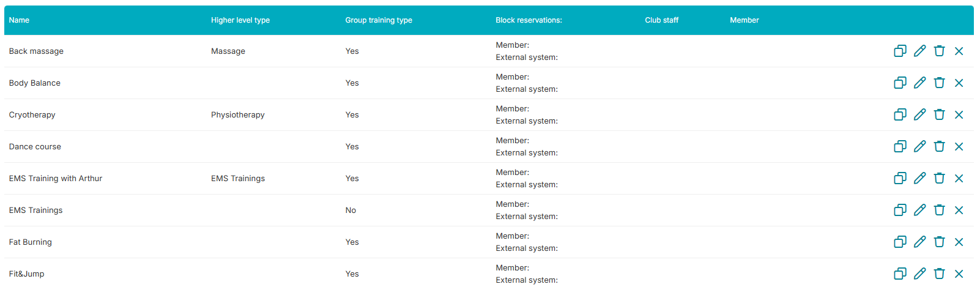Sort by the Name column header
Viewport: 980px width, 287px height.
pos(19,20)
